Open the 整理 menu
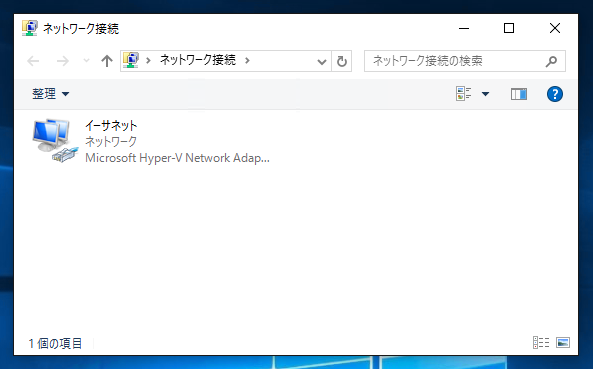Viewport: 593px width, 369px height. [50, 94]
